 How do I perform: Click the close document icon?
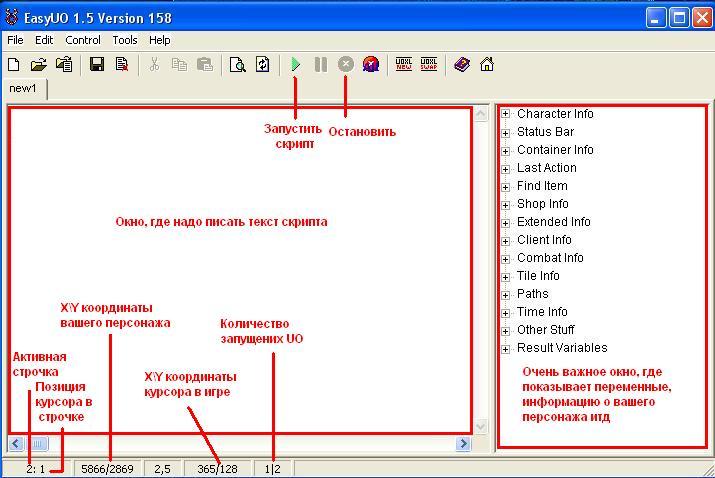point(122,65)
